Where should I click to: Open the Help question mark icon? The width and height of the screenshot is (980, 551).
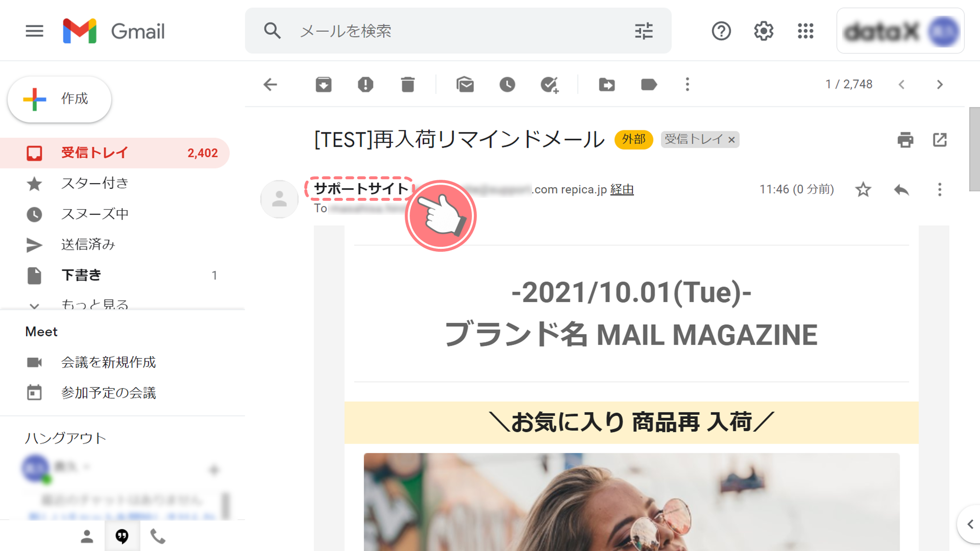click(x=721, y=31)
